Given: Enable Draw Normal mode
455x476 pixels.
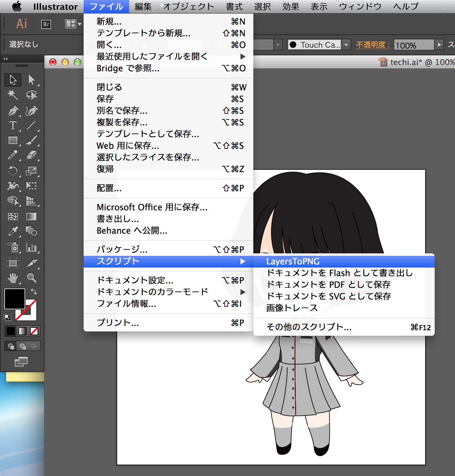Looking at the screenshot, I should (x=11, y=346).
